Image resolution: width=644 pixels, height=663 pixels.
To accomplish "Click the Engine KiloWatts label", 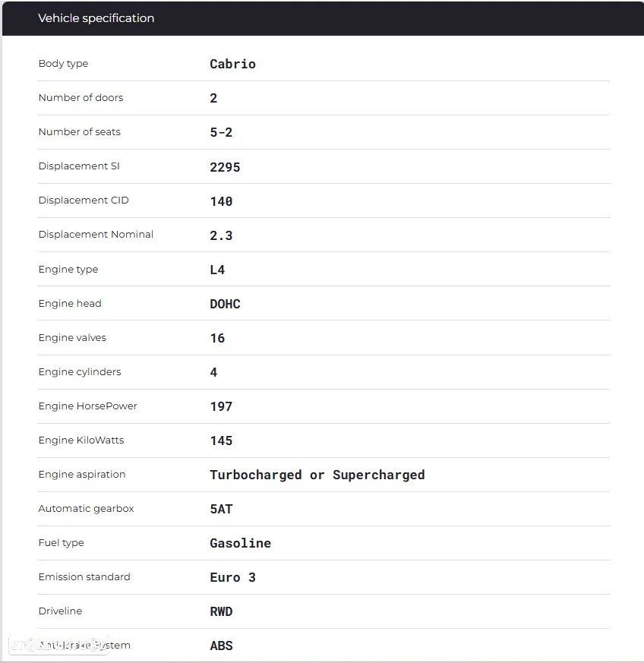I will click(81, 440).
